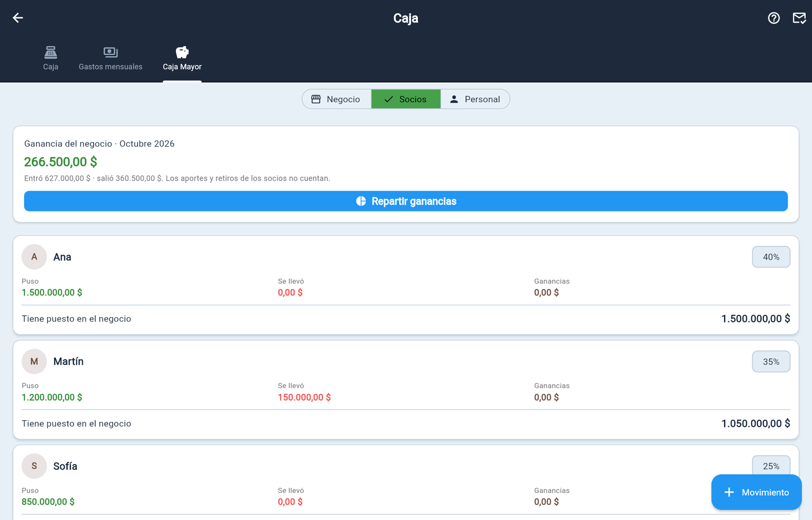Image resolution: width=812 pixels, height=520 pixels.
Task: Select the Gastos mensuales money icon
Action: [111, 52]
